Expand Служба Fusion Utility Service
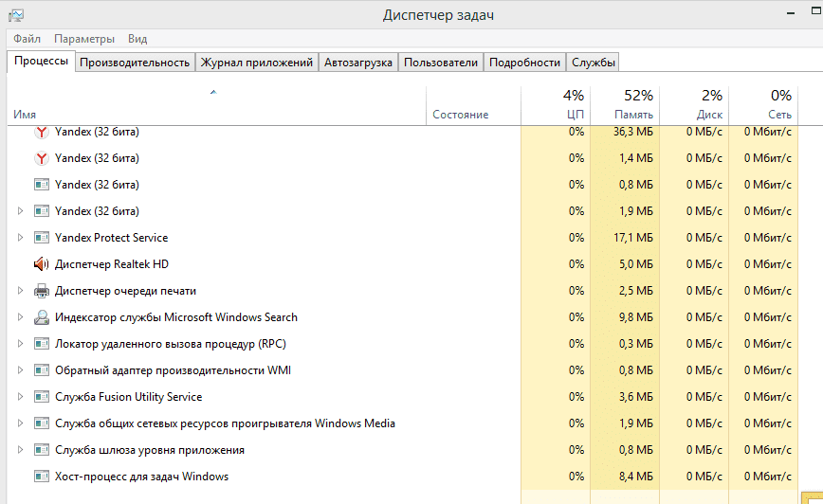This screenshot has height=504, width=823. coord(20,397)
